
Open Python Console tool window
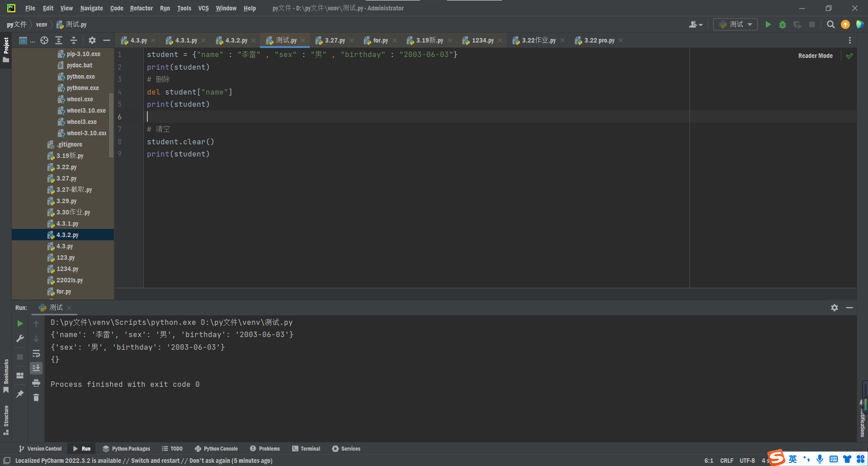[x=217, y=449]
